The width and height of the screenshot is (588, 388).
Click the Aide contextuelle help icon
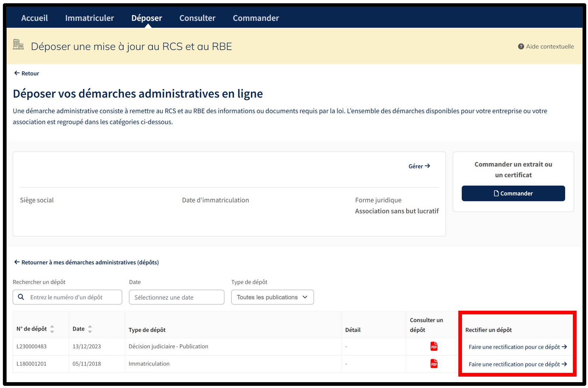click(x=521, y=46)
